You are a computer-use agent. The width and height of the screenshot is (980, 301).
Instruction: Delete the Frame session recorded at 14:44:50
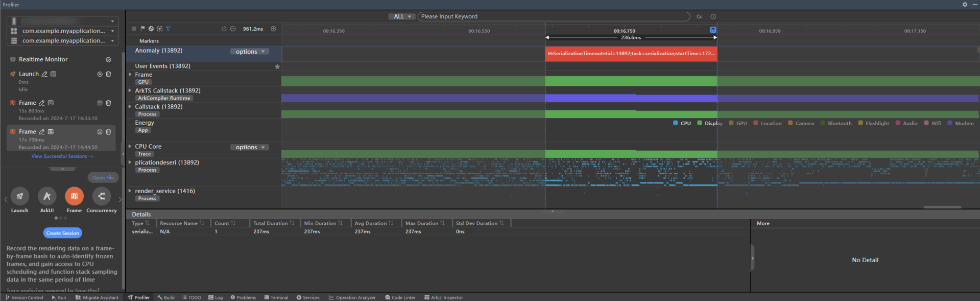pos(108,132)
